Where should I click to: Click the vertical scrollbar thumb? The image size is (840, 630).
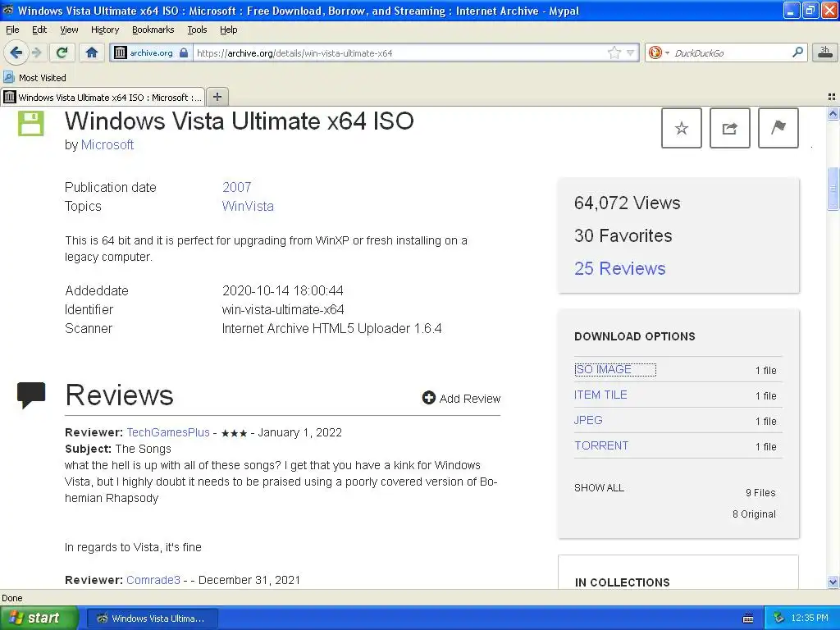(833, 189)
